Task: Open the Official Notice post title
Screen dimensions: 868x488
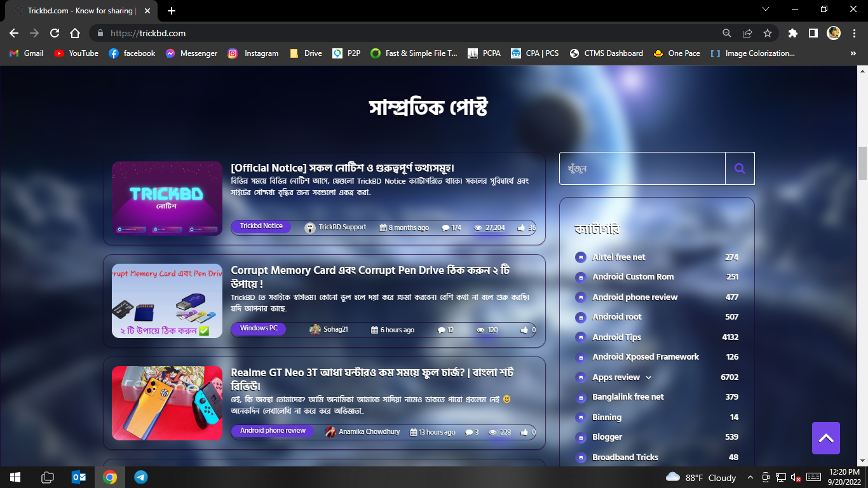Action: [x=342, y=168]
